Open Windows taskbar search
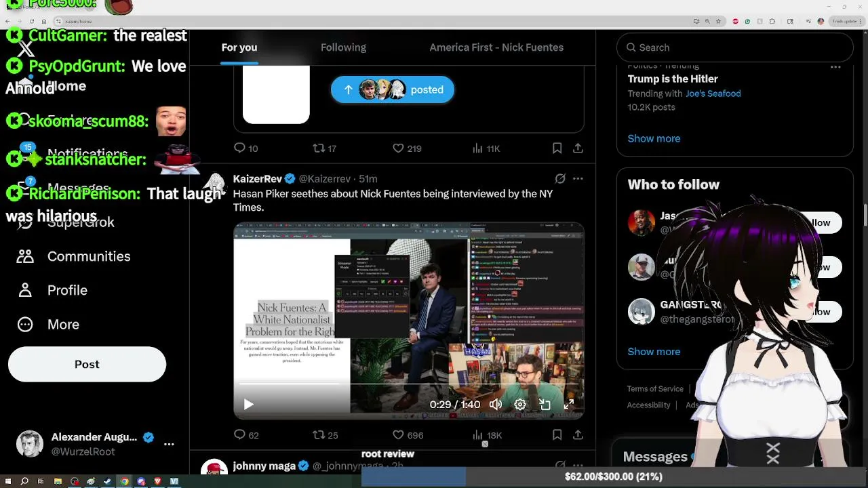 (24, 481)
